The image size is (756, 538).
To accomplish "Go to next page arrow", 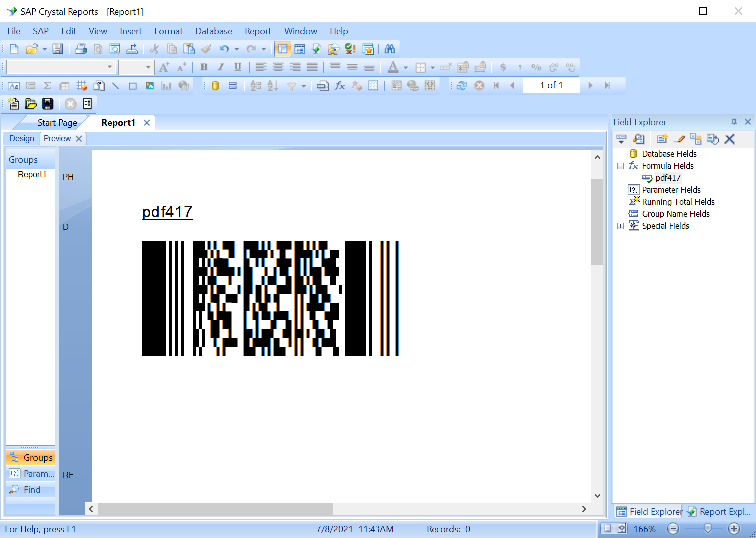I will 590,86.
